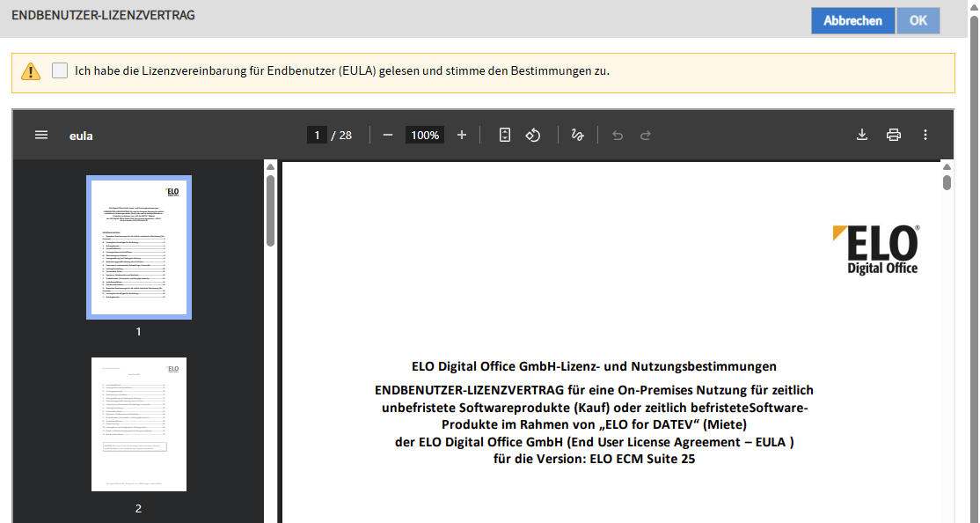Click the EULA agreement label text

pyautogui.click(x=342, y=70)
